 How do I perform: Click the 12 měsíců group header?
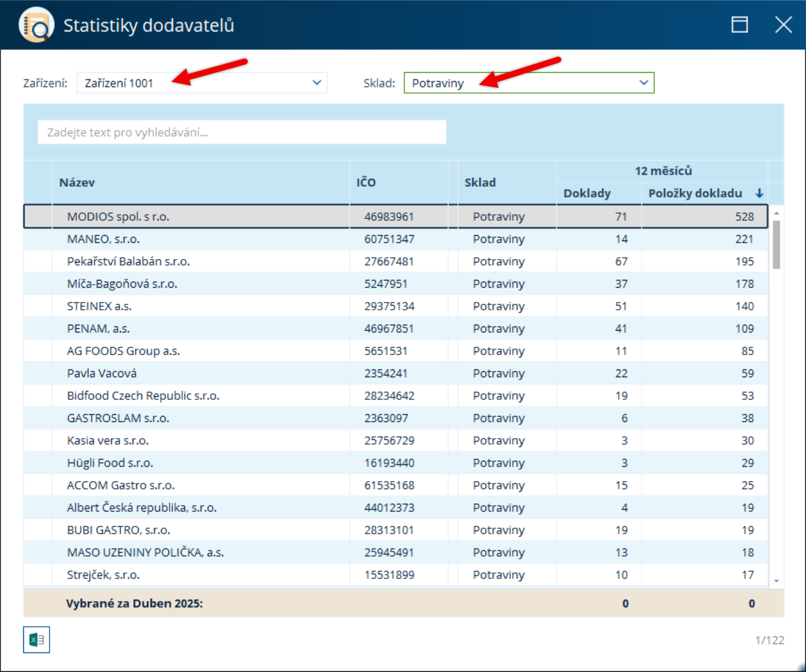pos(663,171)
